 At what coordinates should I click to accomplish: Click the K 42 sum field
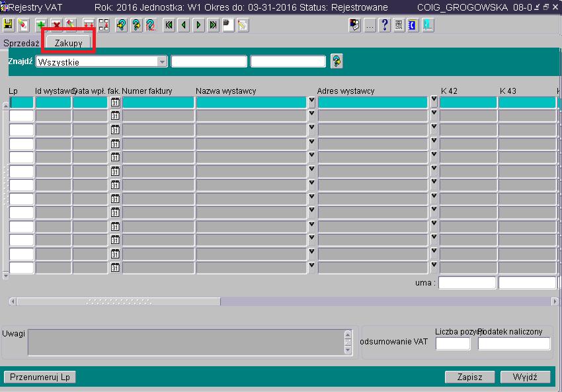pos(467,283)
